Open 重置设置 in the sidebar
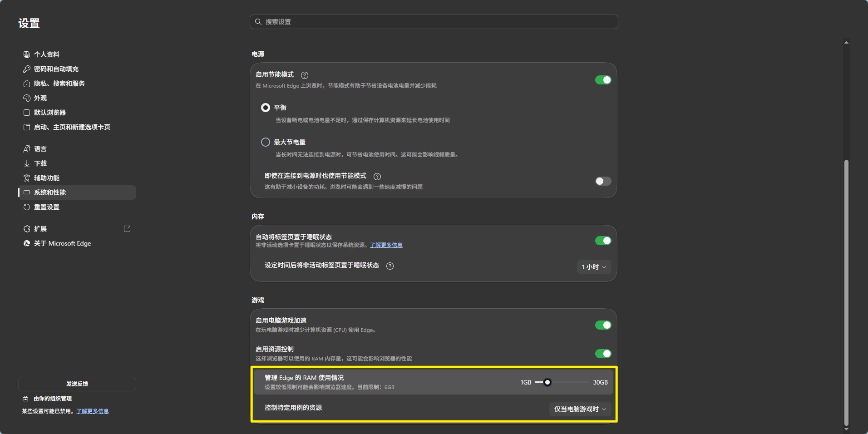 pos(77,207)
